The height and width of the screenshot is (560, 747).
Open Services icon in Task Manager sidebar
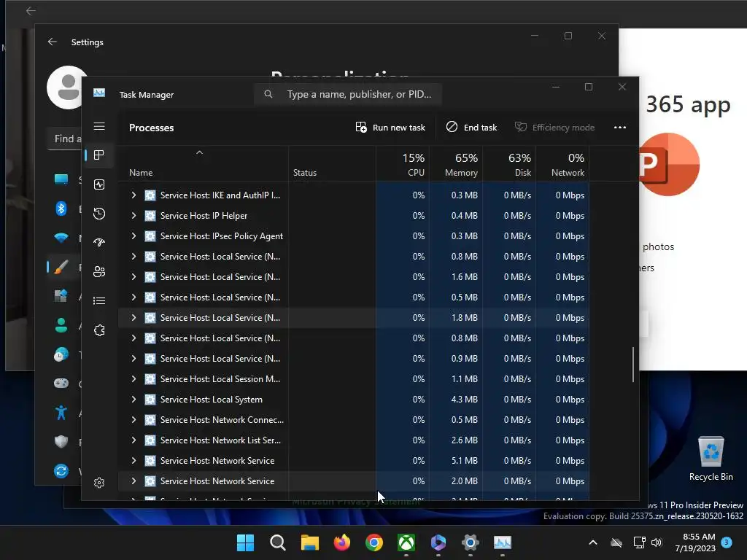click(x=99, y=330)
